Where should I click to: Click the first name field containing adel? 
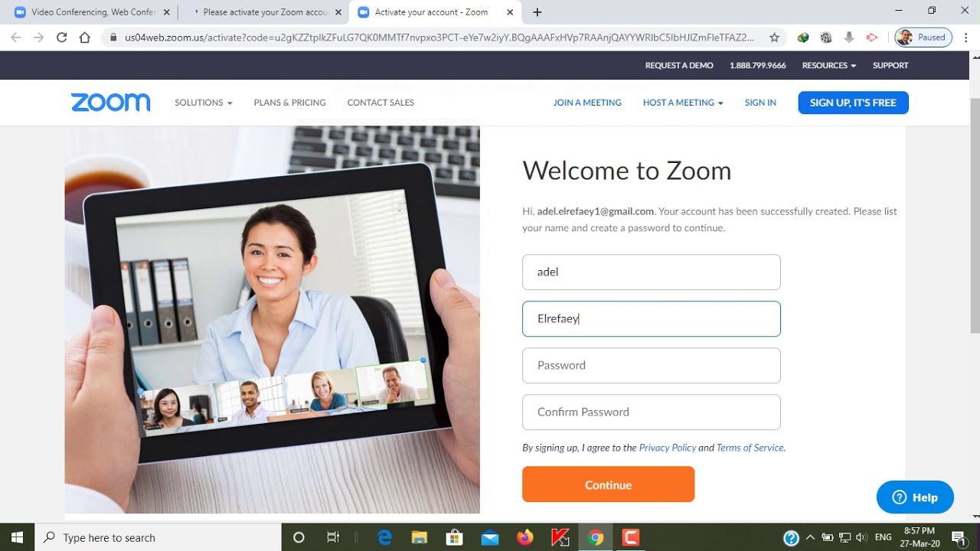pyautogui.click(x=652, y=272)
